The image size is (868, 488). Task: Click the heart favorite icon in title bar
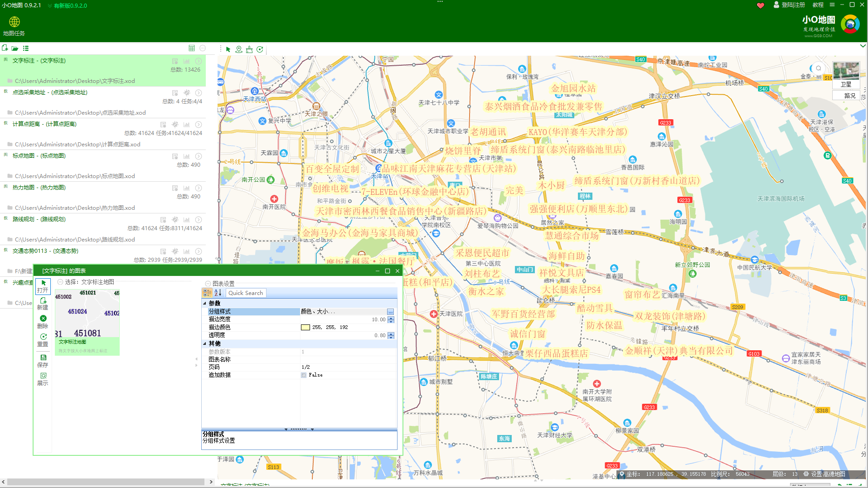[760, 5]
